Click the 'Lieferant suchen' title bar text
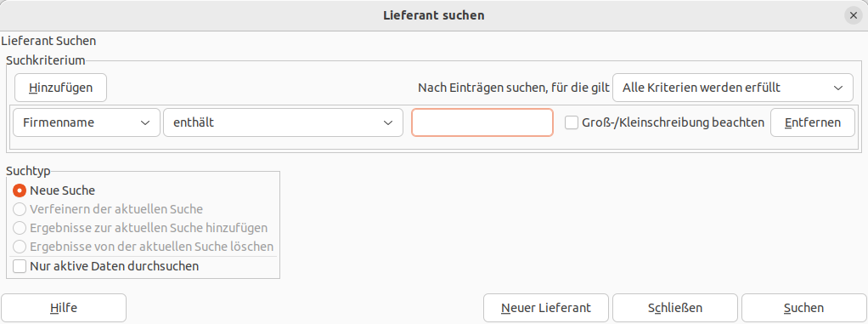The image size is (868, 324). pos(433,15)
